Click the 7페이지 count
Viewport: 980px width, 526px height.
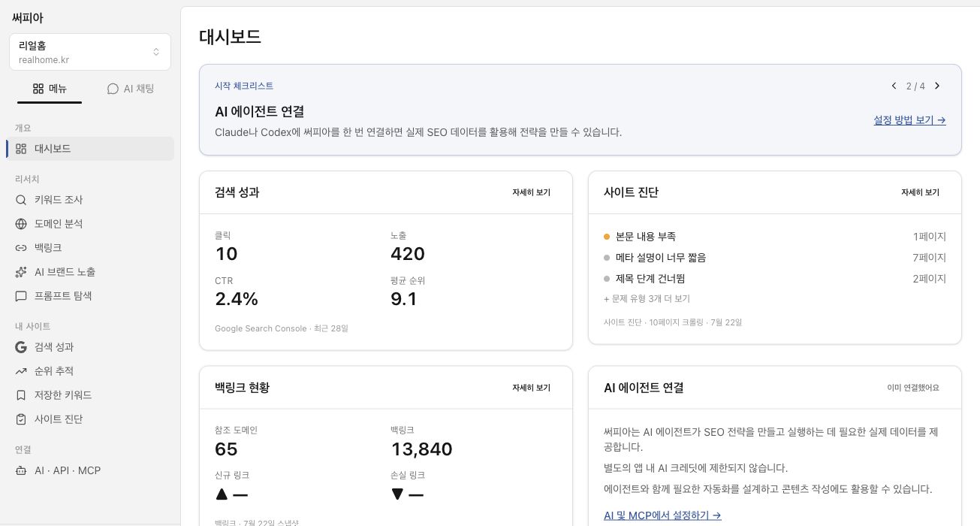930,258
